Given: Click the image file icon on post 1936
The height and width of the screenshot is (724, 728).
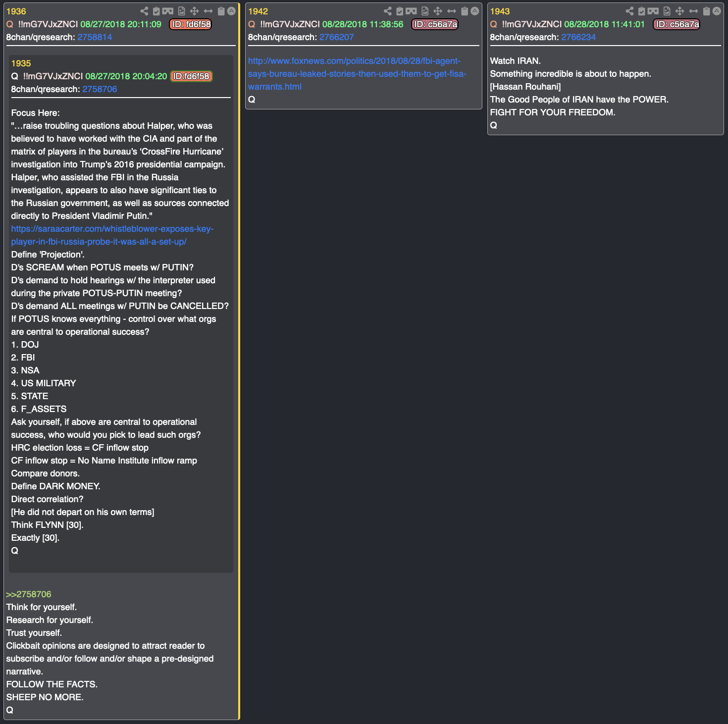Looking at the screenshot, I should [x=182, y=11].
